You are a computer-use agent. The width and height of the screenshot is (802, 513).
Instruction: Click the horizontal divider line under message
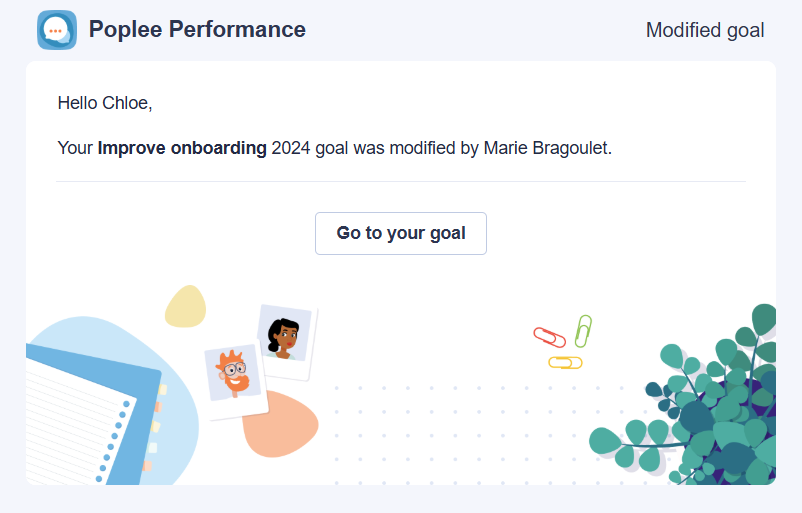point(400,181)
